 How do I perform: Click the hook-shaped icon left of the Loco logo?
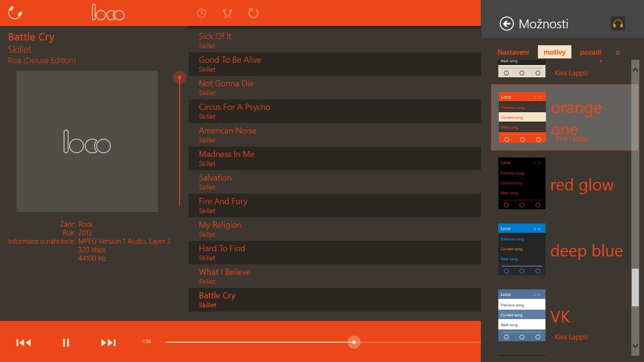(16, 13)
